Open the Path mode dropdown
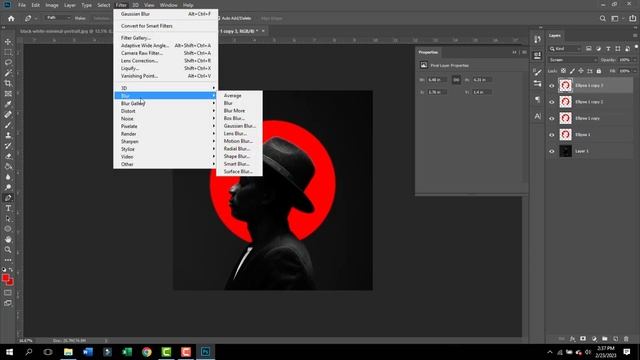The height and width of the screenshot is (360, 640). coord(58,18)
